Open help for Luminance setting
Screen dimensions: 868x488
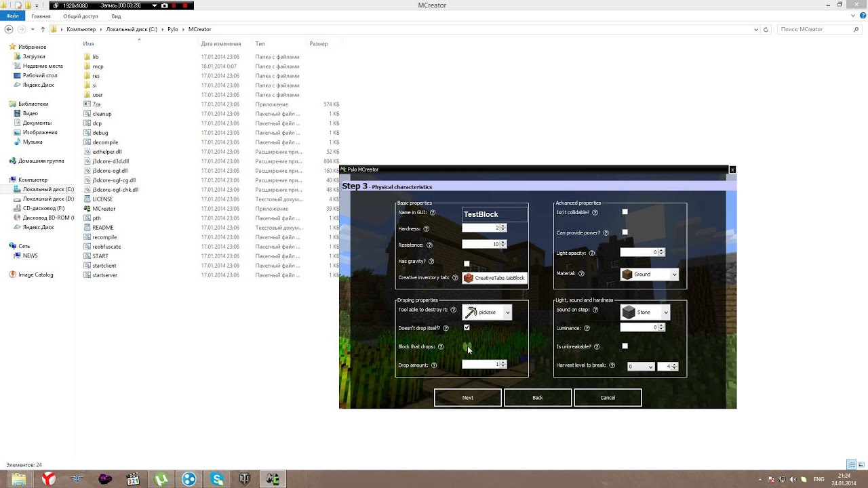pos(587,328)
